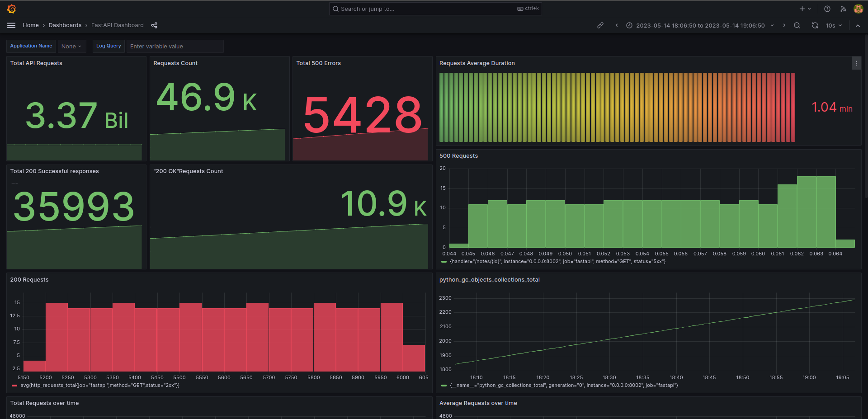This screenshot has width=868, height=419.
Task: Open Total Requests over time panel title
Action: pyautogui.click(x=44, y=403)
